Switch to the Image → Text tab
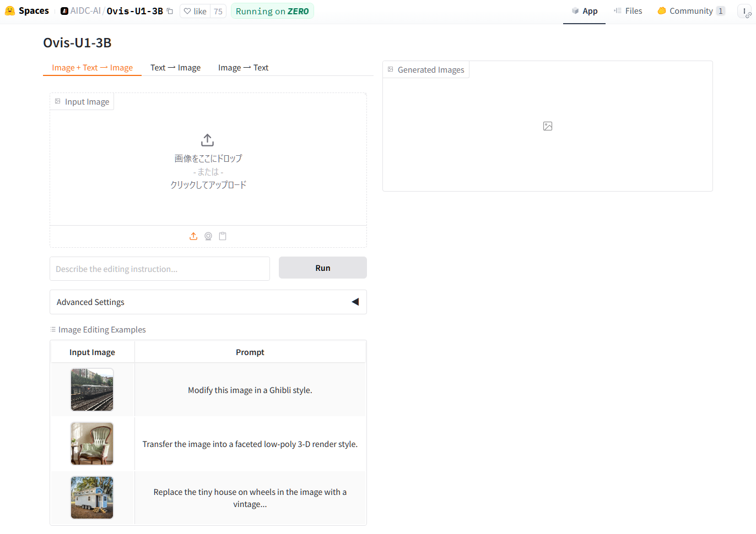The image size is (756, 534). (x=243, y=68)
